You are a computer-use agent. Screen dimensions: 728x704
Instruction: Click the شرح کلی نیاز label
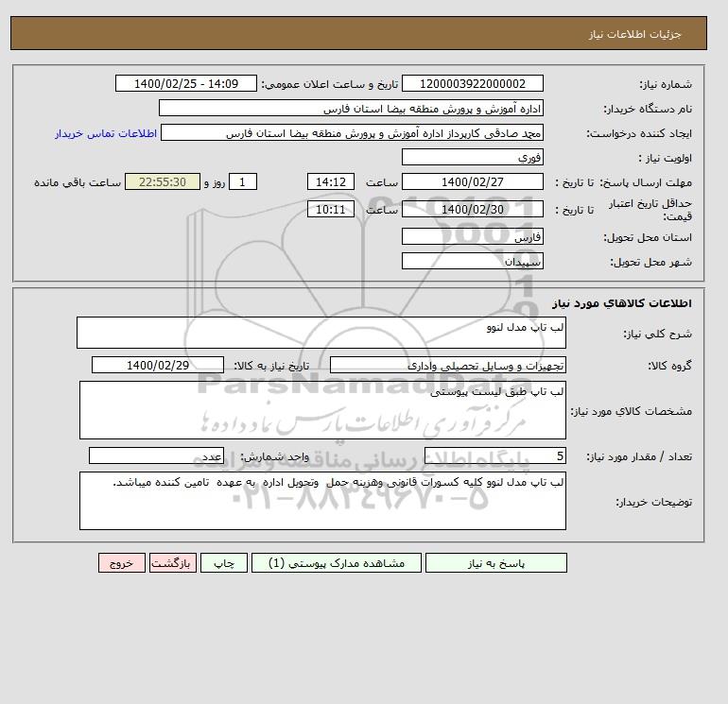(657, 334)
